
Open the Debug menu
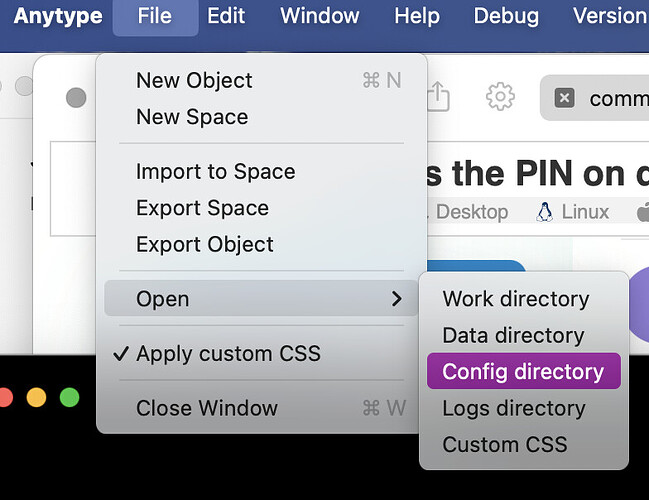[506, 16]
